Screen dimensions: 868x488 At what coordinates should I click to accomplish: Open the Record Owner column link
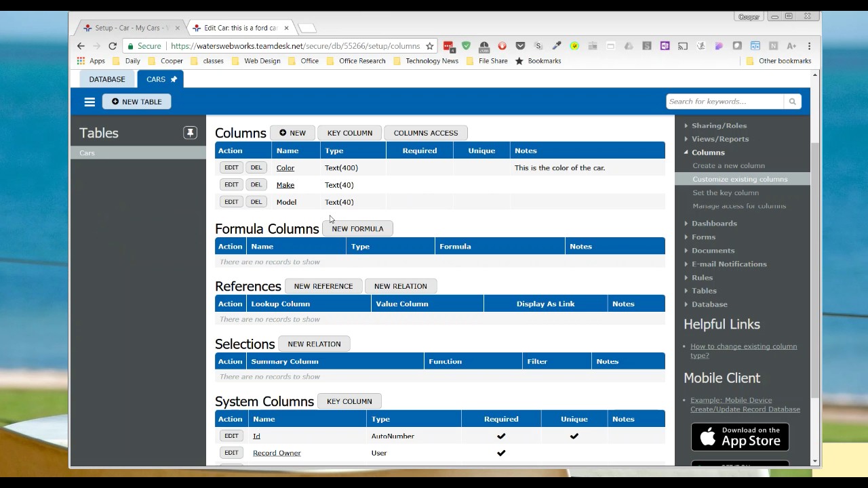coord(277,453)
